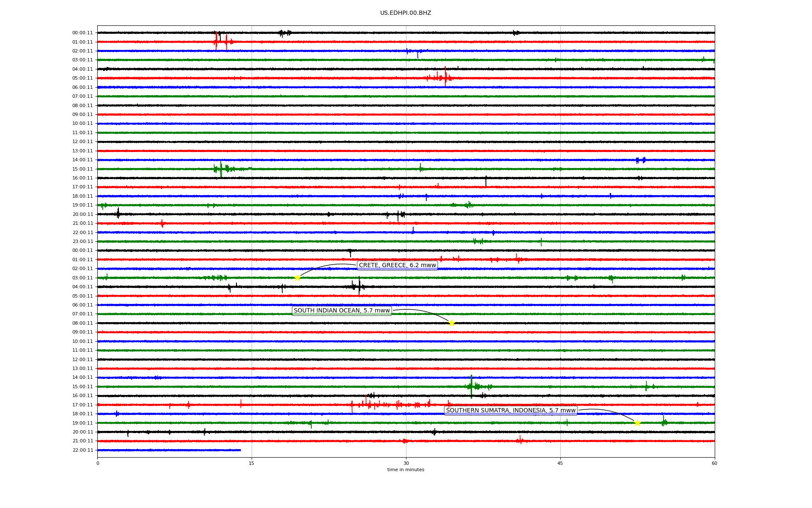Select the SOUTHERN SUMATRA, INDONESIA, 5.7 mww label
Image resolution: width=812 pixels, height=508 pixels.
(511, 411)
